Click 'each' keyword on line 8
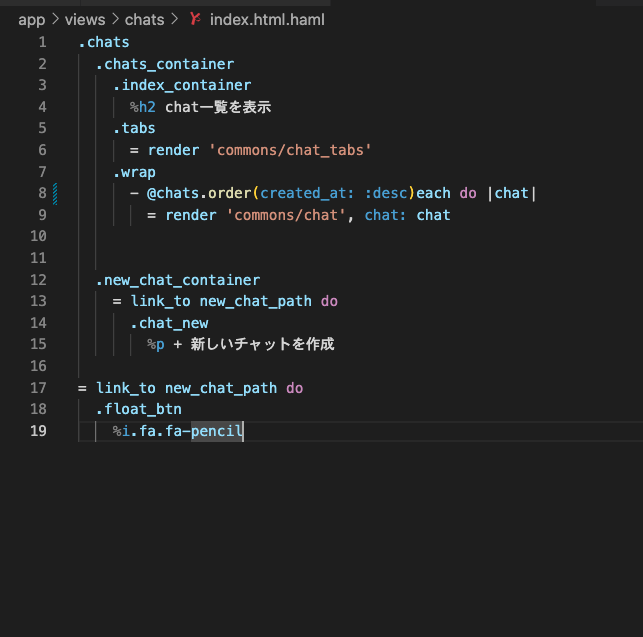The width and height of the screenshot is (643, 637). click(x=433, y=193)
